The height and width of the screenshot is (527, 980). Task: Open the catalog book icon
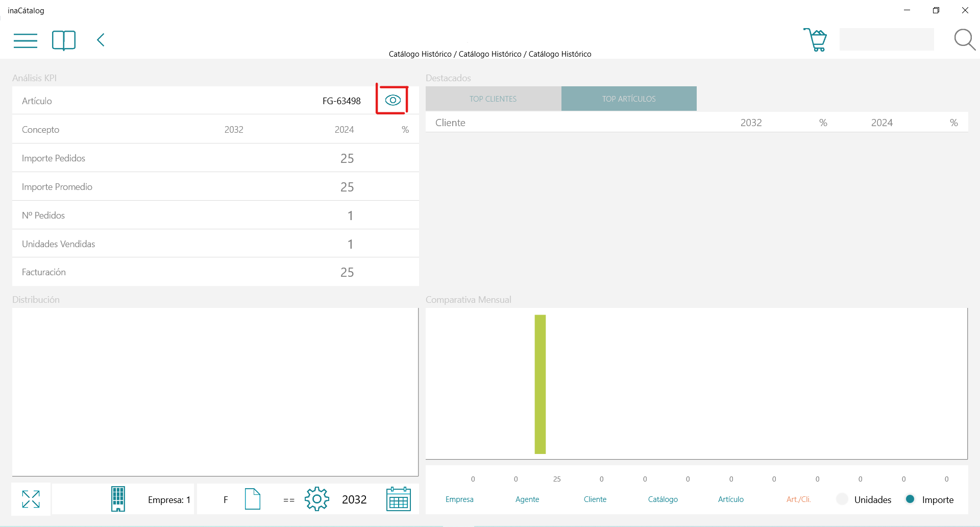(64, 40)
